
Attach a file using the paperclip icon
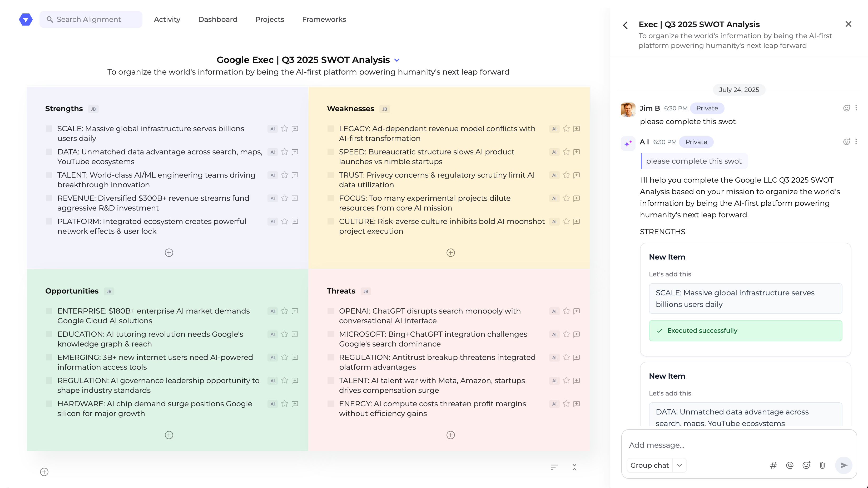[x=822, y=465]
